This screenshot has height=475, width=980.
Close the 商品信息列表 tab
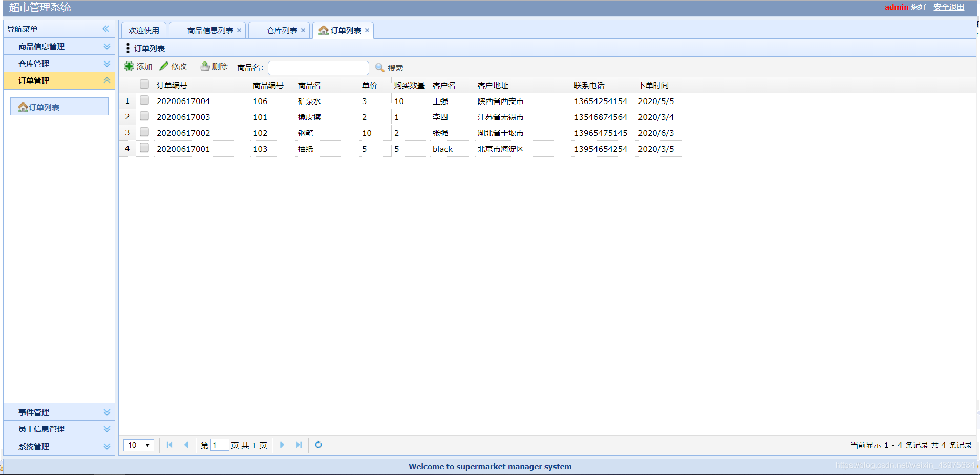pos(239,31)
